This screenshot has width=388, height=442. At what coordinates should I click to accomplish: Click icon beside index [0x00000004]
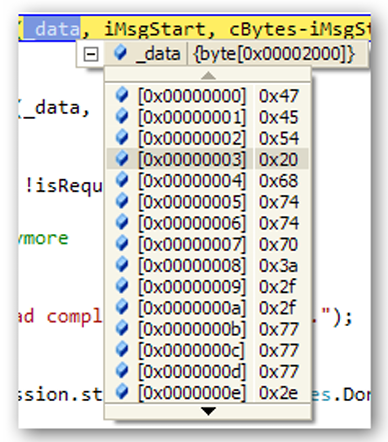point(122,180)
